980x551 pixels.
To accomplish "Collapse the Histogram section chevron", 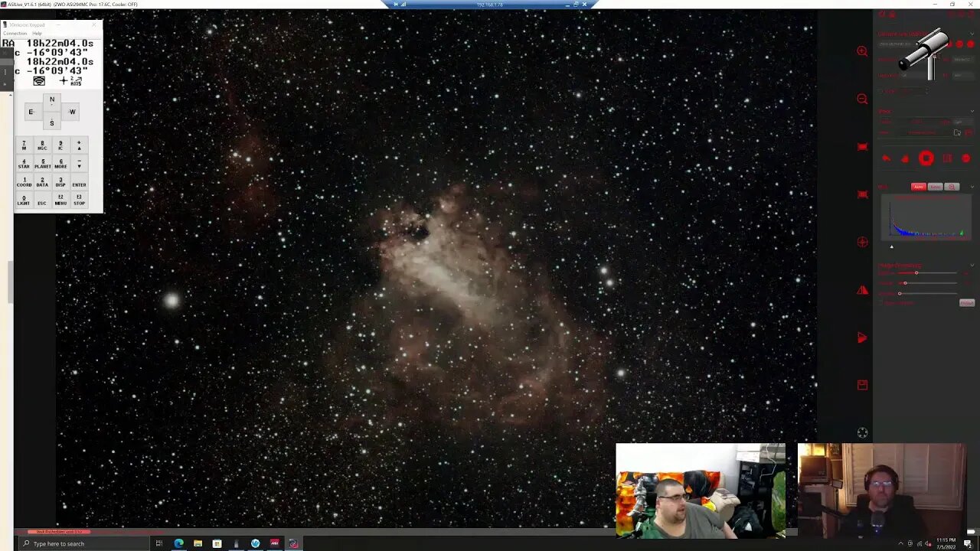I will (972, 187).
